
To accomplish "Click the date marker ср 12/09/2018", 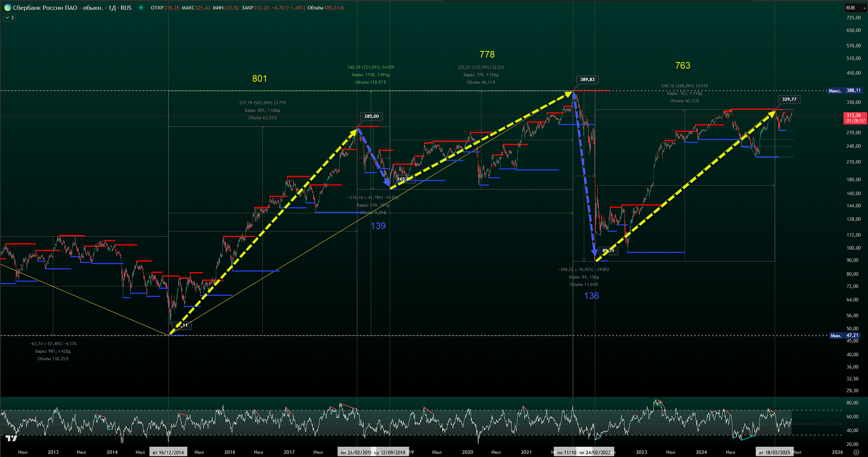I will click(x=390, y=452).
